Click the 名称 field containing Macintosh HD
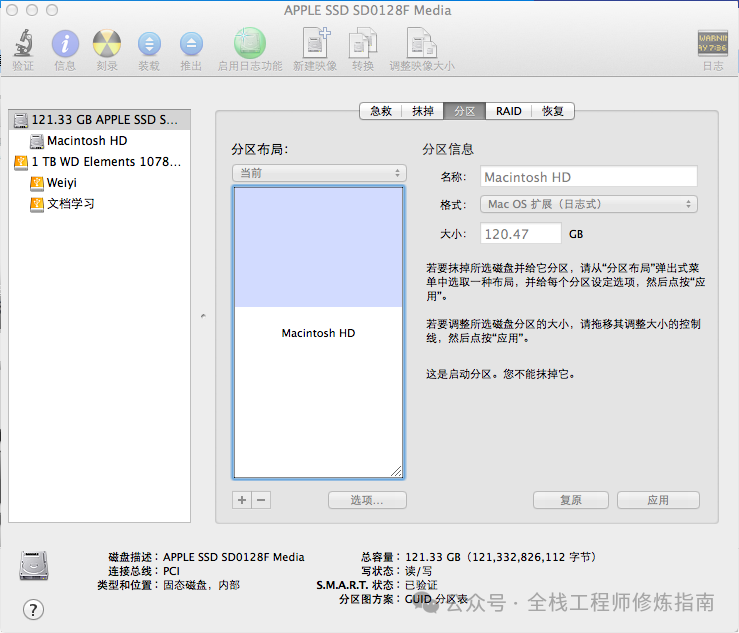 [x=589, y=177]
